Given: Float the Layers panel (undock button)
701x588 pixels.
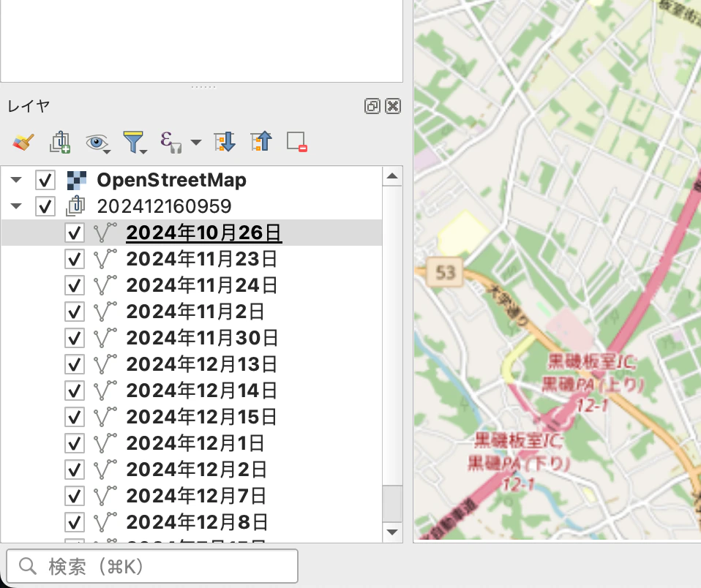Looking at the screenshot, I should click(x=372, y=106).
